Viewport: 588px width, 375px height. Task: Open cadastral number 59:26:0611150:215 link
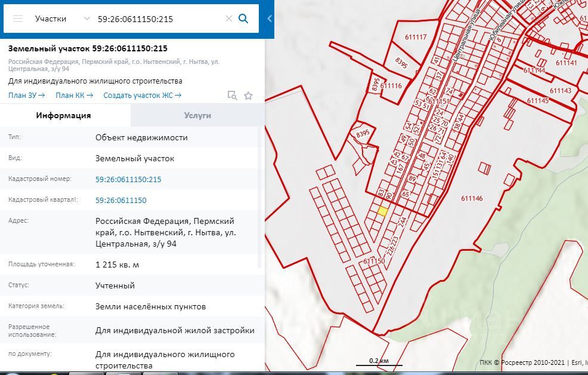pyautogui.click(x=128, y=179)
